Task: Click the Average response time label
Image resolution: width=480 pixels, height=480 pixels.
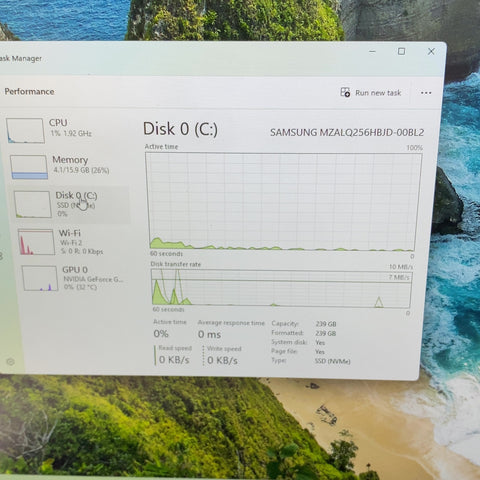Action: (x=231, y=323)
